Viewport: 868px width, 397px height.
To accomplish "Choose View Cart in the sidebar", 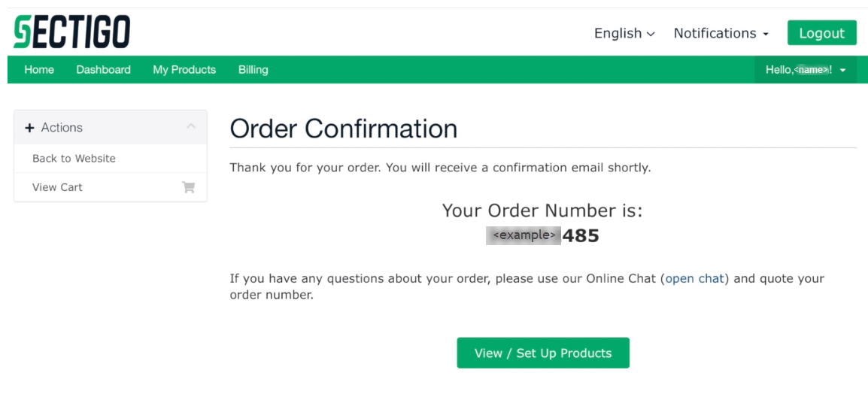I will point(57,187).
